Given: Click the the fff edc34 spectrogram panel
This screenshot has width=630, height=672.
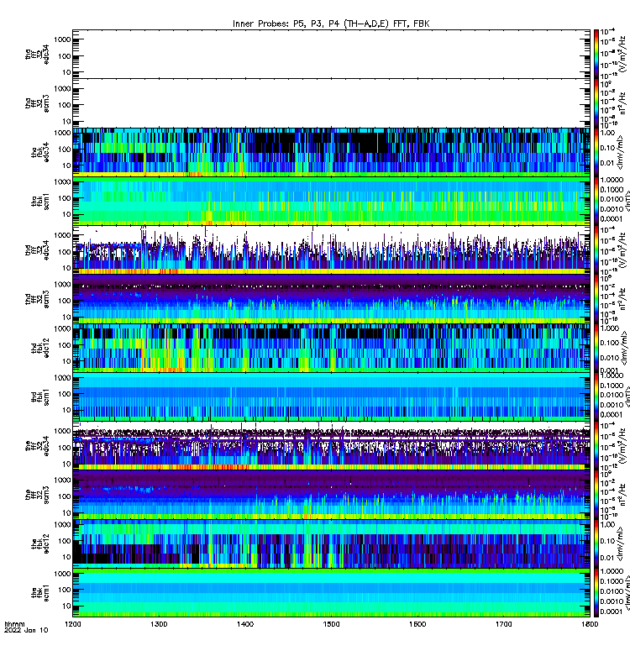Looking at the screenshot, I should (x=331, y=445).
